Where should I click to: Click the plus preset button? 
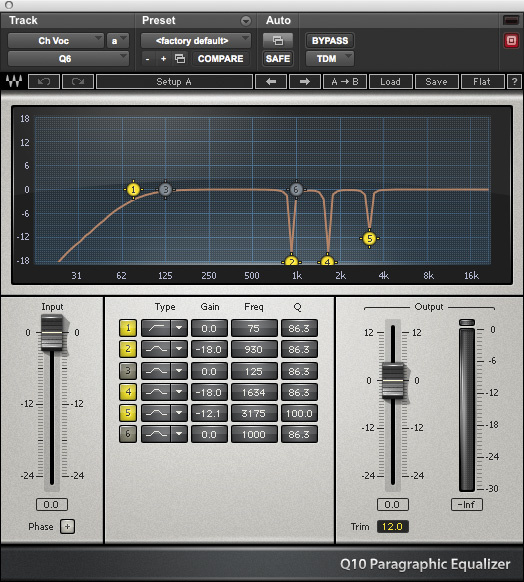click(163, 59)
